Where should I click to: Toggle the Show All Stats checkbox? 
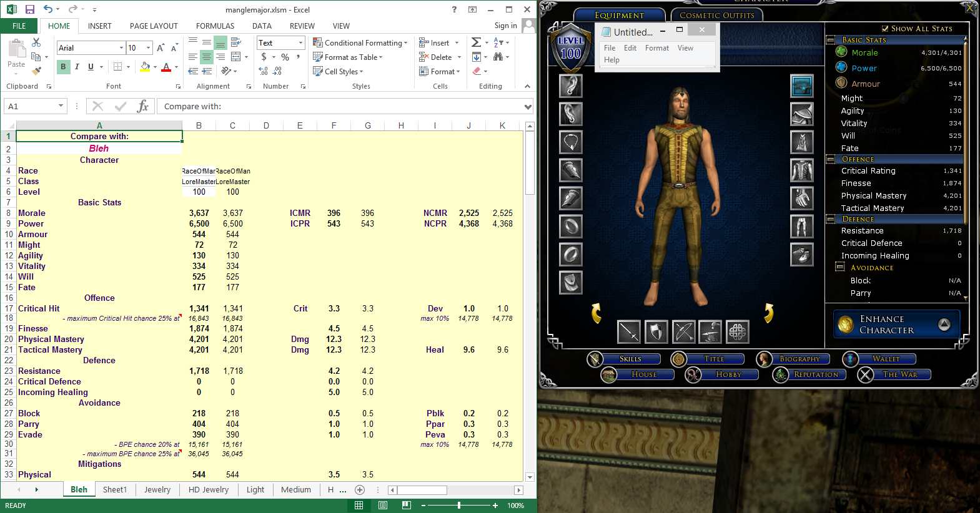(x=885, y=29)
